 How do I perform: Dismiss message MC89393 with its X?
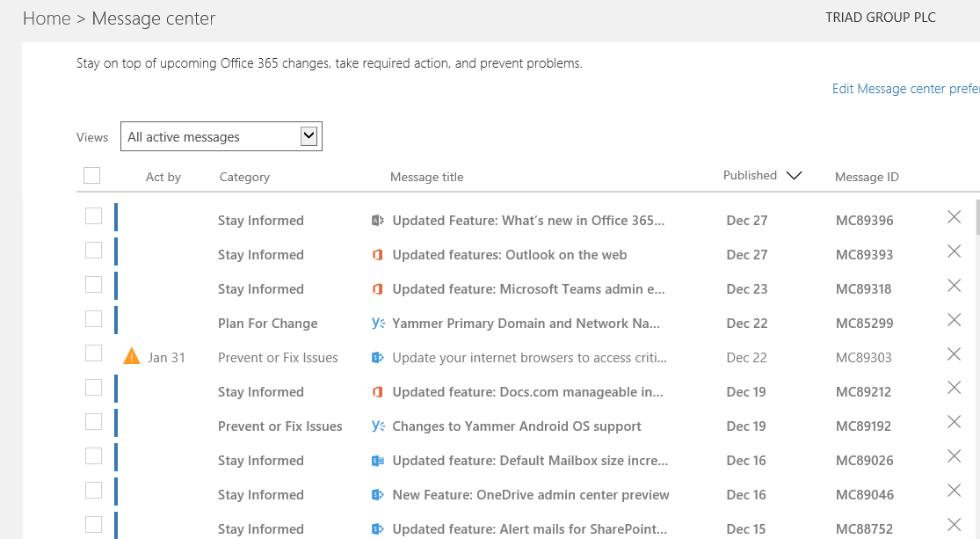point(954,251)
